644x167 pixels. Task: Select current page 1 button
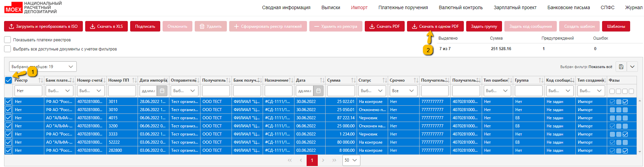(x=312, y=160)
